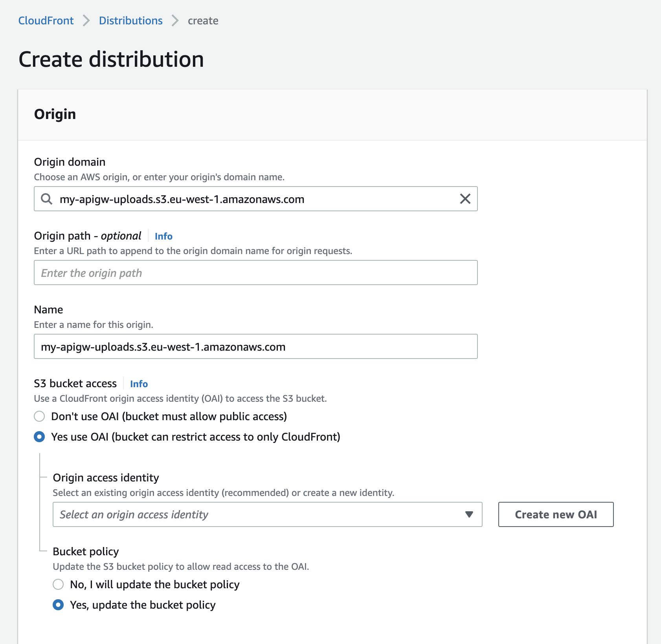Image resolution: width=661 pixels, height=644 pixels.
Task: Click the origin Name input field
Action: pyautogui.click(x=256, y=346)
